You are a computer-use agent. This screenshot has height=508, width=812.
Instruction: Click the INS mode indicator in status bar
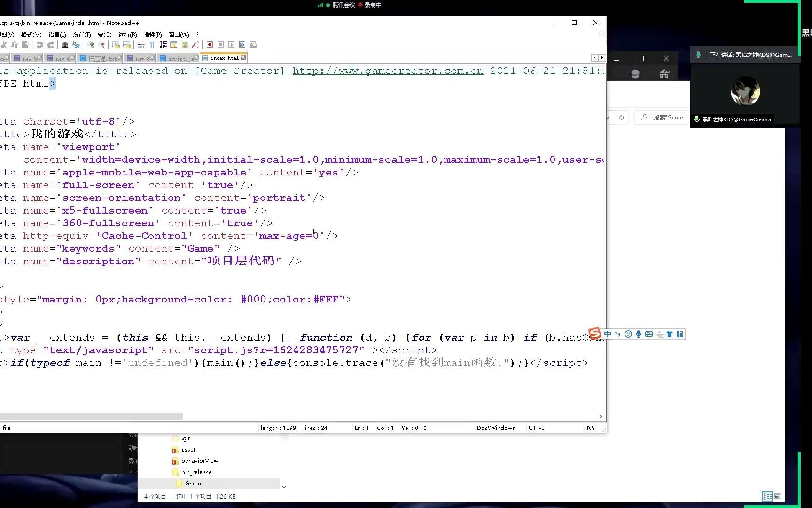(590, 428)
